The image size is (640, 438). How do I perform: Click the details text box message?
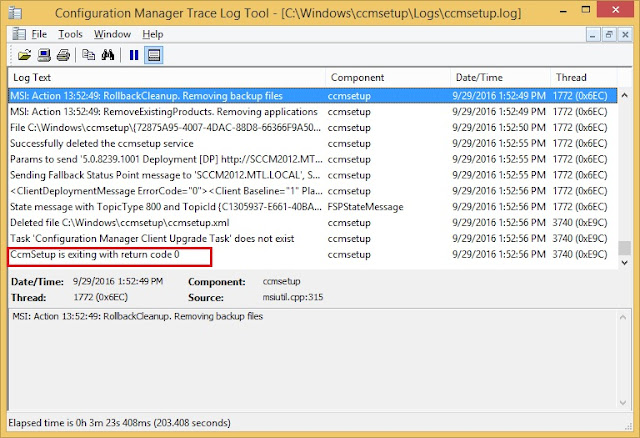pyautogui.click(x=138, y=316)
